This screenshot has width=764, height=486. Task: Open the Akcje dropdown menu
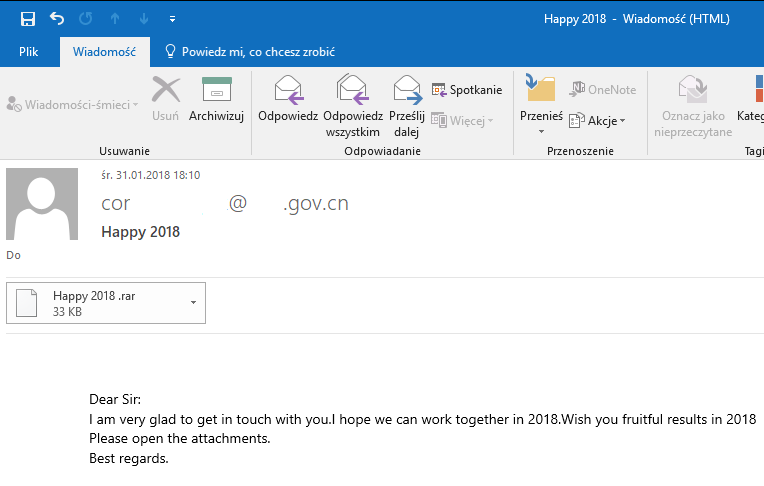point(597,121)
